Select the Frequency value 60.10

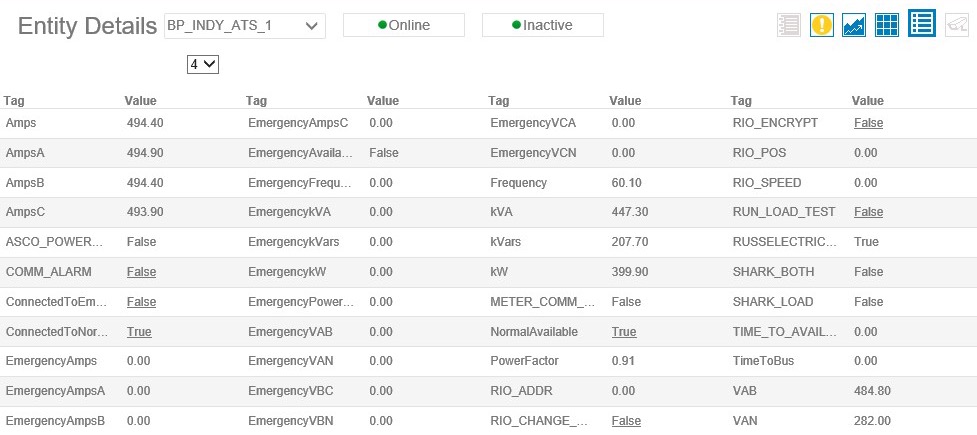[626, 183]
